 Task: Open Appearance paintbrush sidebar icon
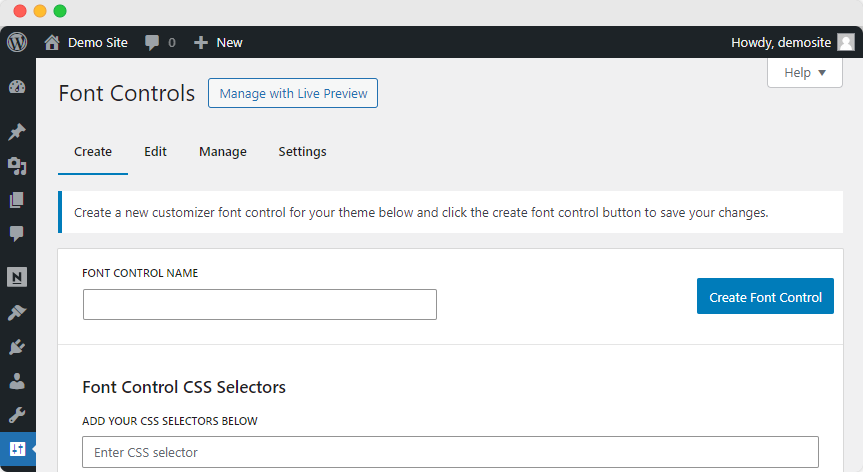(x=17, y=312)
